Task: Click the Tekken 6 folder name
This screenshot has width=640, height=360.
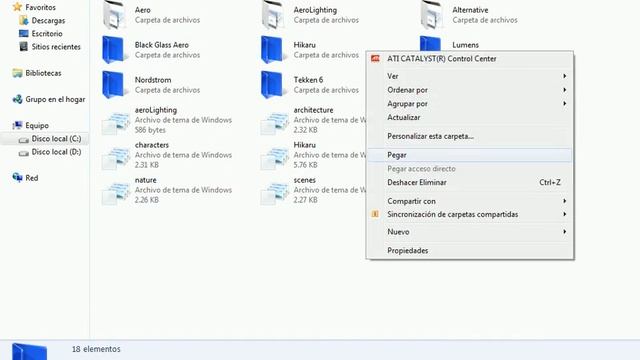Action: pos(308,80)
